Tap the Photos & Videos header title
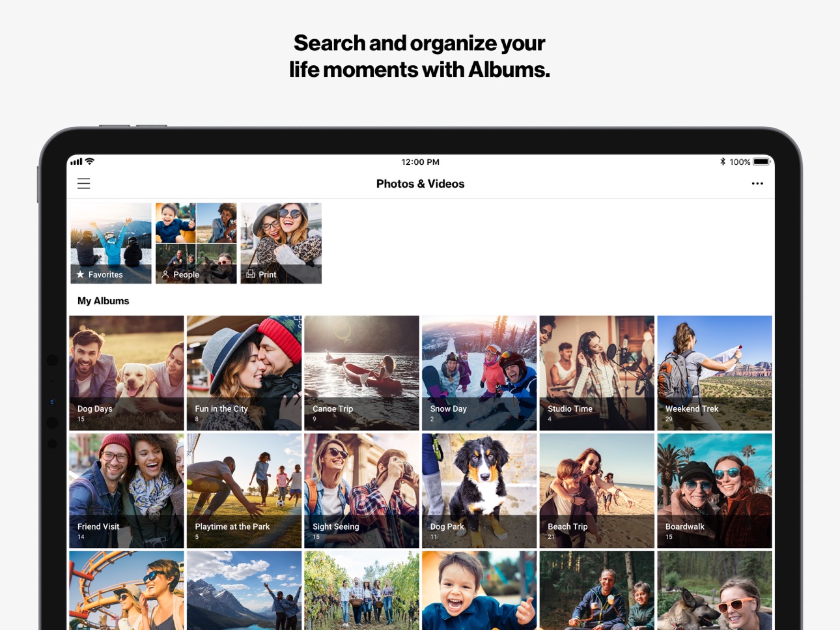The width and height of the screenshot is (840, 630). click(420, 183)
